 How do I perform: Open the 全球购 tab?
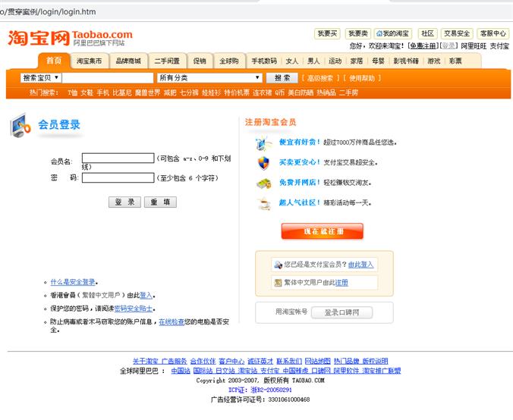(x=229, y=61)
